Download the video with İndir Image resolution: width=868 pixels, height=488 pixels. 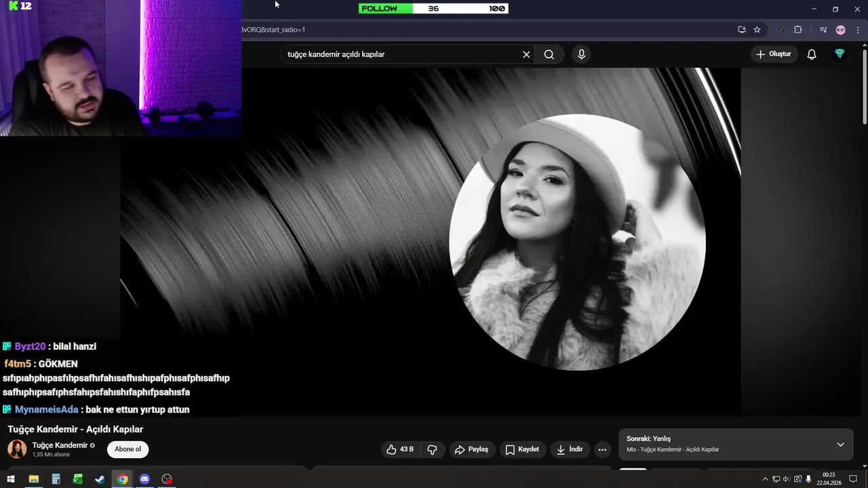(570, 449)
